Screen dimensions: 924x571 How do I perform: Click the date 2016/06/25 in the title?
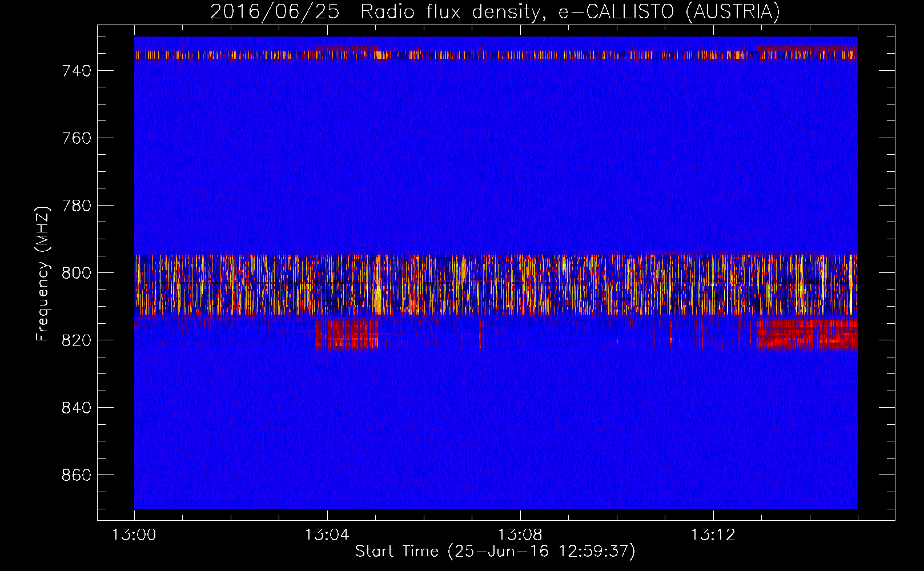coord(275,11)
